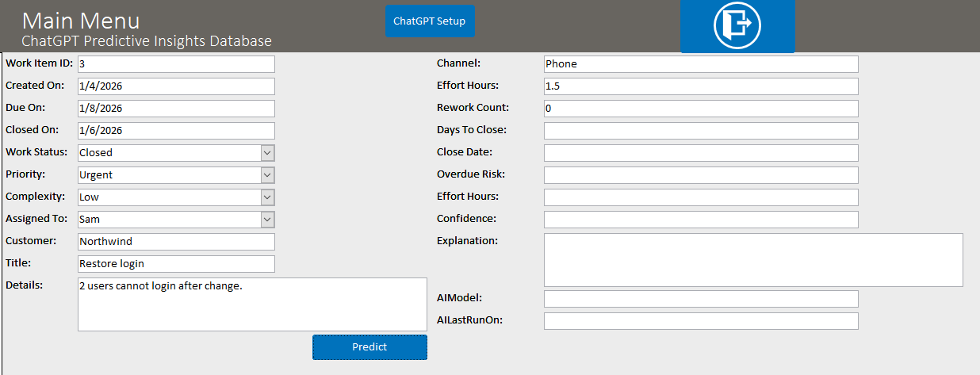Click the Work Item ID field
Viewport: 980px width, 375px height.
coord(176,63)
